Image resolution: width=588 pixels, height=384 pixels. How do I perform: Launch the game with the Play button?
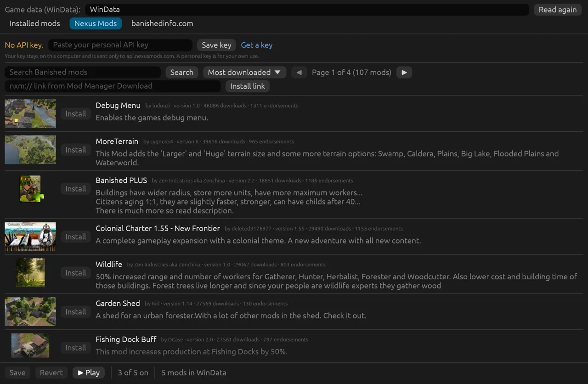point(89,373)
